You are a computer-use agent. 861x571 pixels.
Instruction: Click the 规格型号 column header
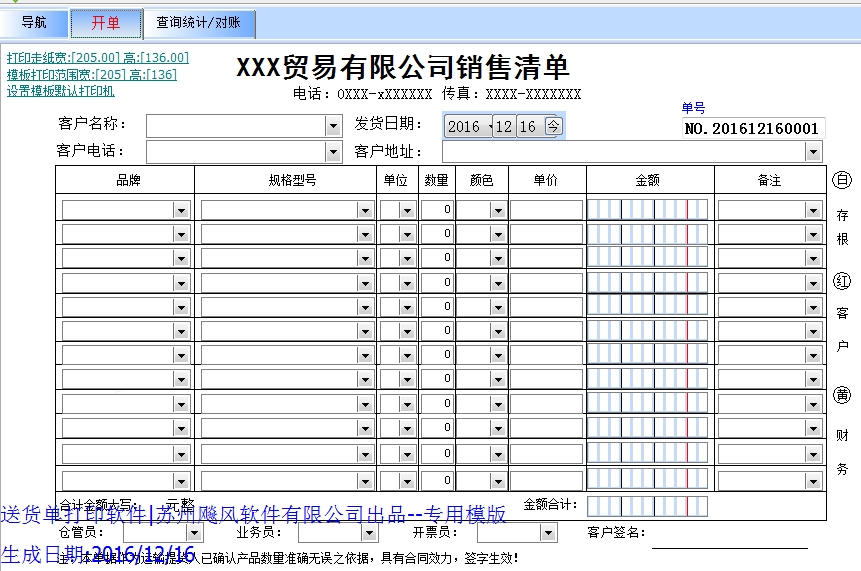click(292, 180)
